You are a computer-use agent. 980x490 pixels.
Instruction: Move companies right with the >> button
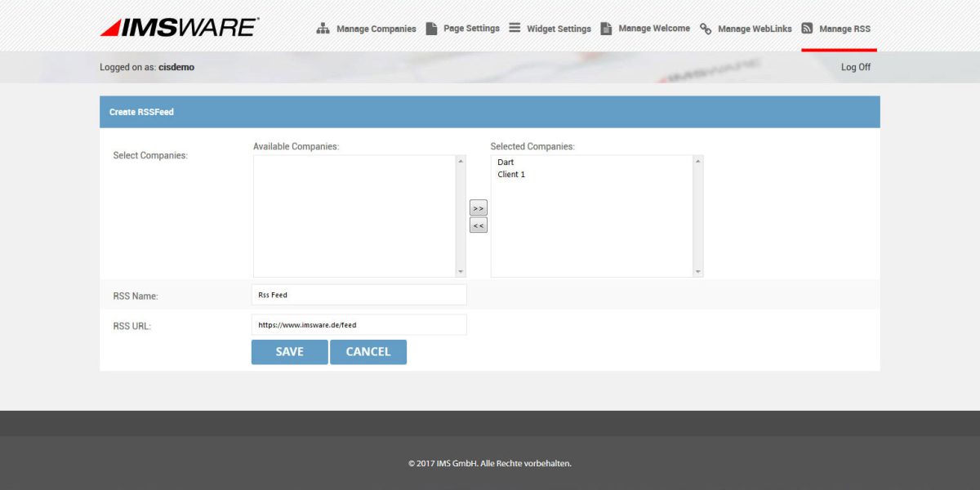pyautogui.click(x=478, y=208)
